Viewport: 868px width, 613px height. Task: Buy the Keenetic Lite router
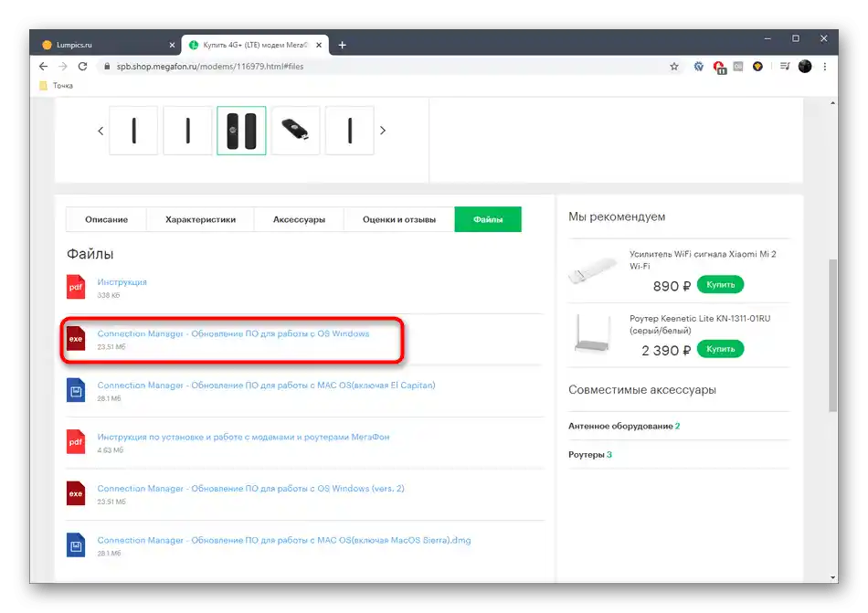click(x=720, y=349)
